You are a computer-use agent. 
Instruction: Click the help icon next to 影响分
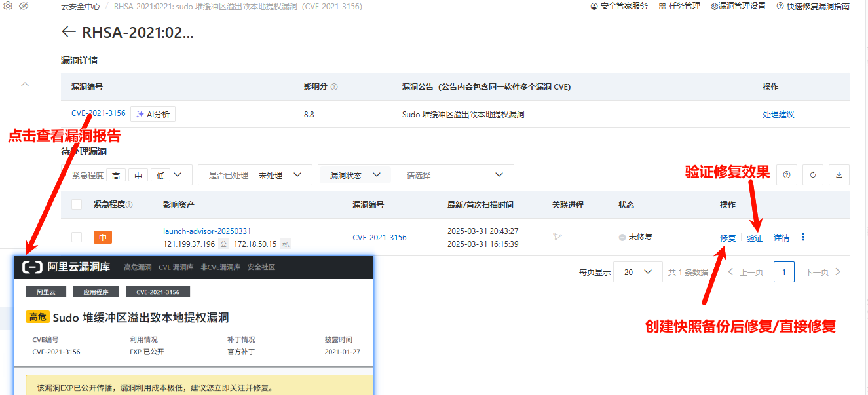click(x=334, y=87)
